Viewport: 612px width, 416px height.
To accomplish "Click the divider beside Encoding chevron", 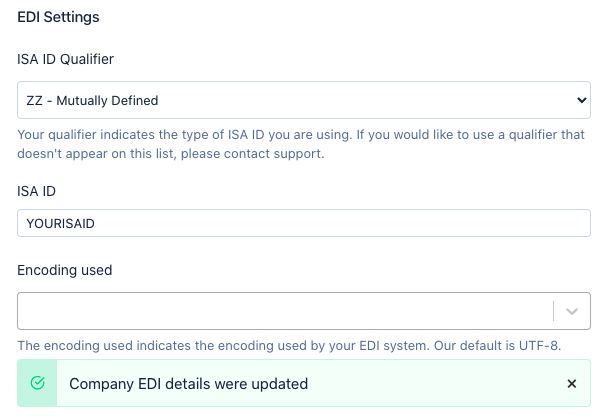I will coord(553,311).
